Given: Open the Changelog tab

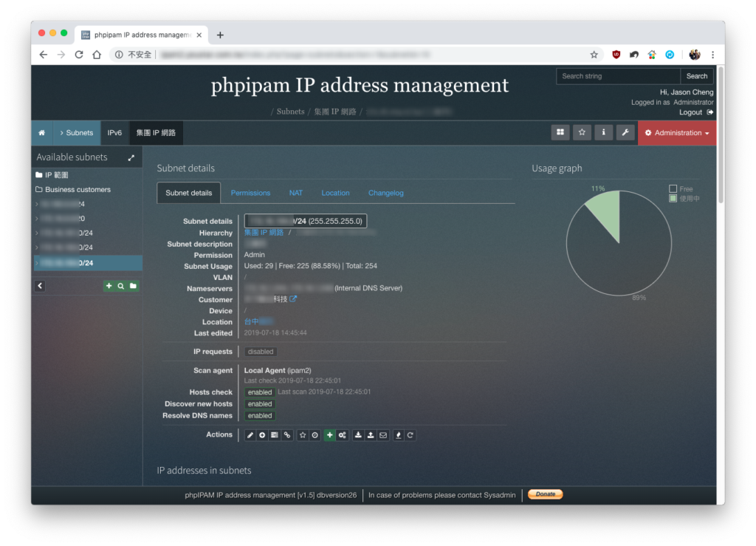Looking at the screenshot, I should tap(385, 193).
